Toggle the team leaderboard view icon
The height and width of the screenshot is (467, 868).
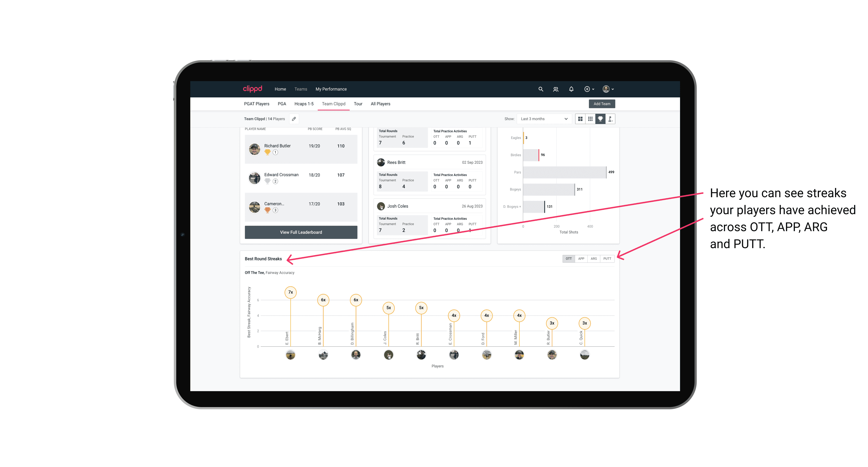[x=600, y=119]
